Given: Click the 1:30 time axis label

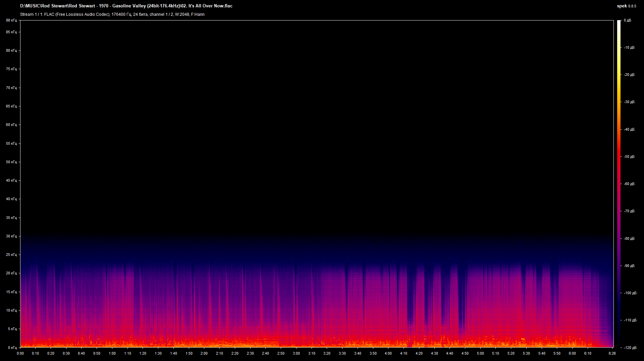Looking at the screenshot, I should (x=158, y=353).
